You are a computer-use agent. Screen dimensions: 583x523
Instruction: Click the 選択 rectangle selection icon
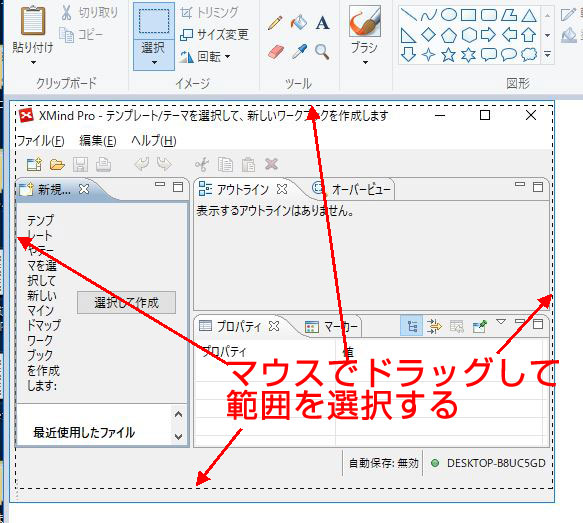pos(154,21)
